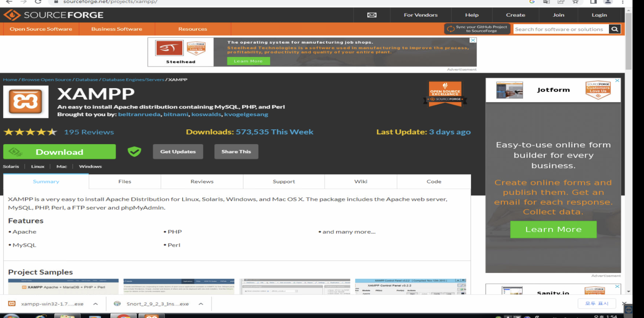The width and height of the screenshot is (644, 318).
Task: Click the Windows platform link
Action: 91,166
